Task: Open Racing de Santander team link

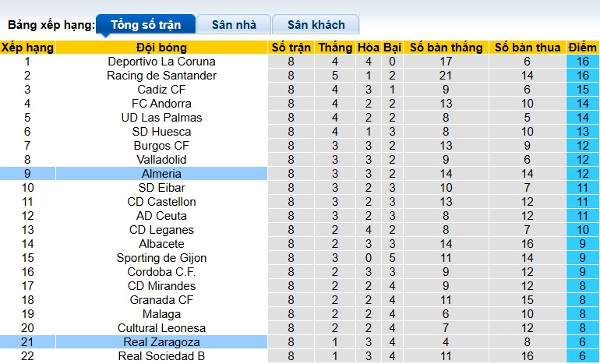Action: (161, 76)
